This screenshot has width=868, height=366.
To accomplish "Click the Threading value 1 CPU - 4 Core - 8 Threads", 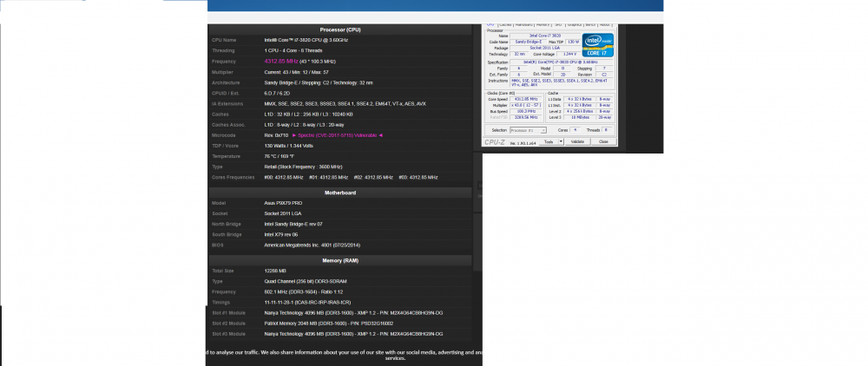I will (x=293, y=51).
